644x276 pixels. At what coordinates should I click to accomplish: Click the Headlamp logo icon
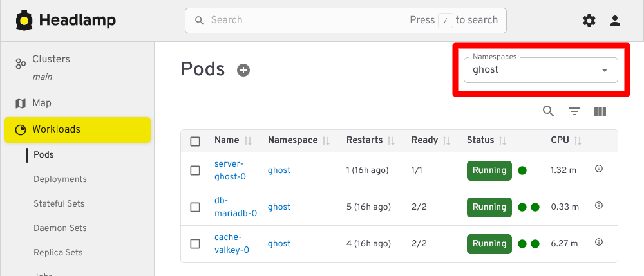pos(24,20)
